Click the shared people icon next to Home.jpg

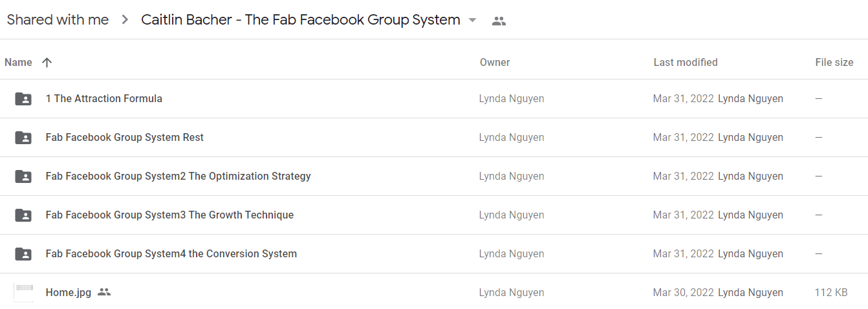(x=104, y=292)
